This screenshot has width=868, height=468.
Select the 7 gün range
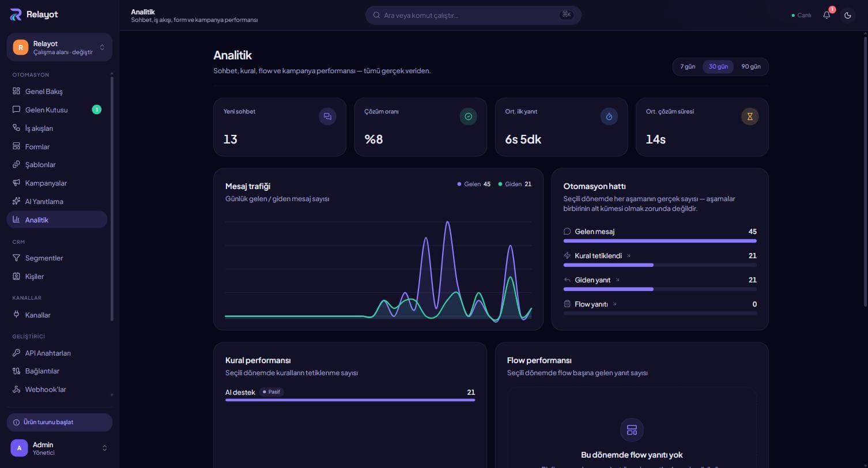click(x=688, y=66)
